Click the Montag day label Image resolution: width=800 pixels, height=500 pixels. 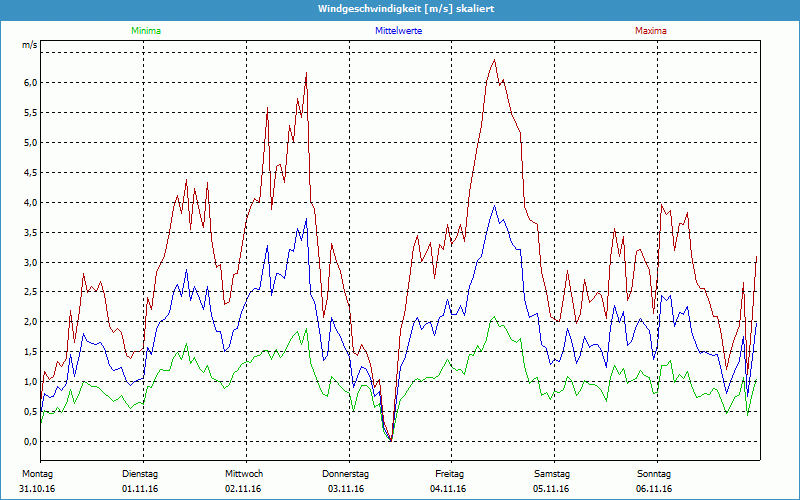(37, 474)
